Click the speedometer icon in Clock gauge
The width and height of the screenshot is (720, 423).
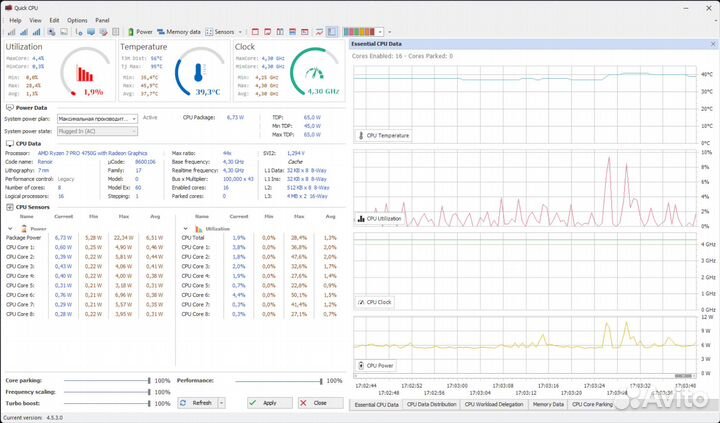point(315,73)
